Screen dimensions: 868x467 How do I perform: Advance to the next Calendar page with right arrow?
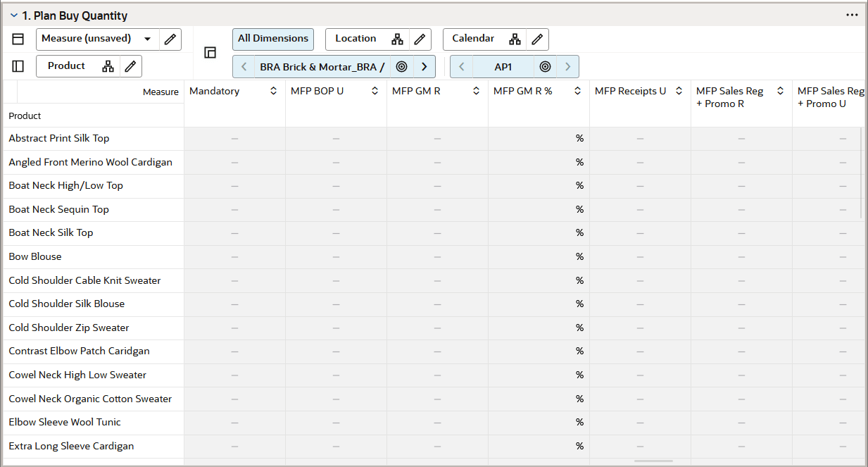click(x=567, y=66)
